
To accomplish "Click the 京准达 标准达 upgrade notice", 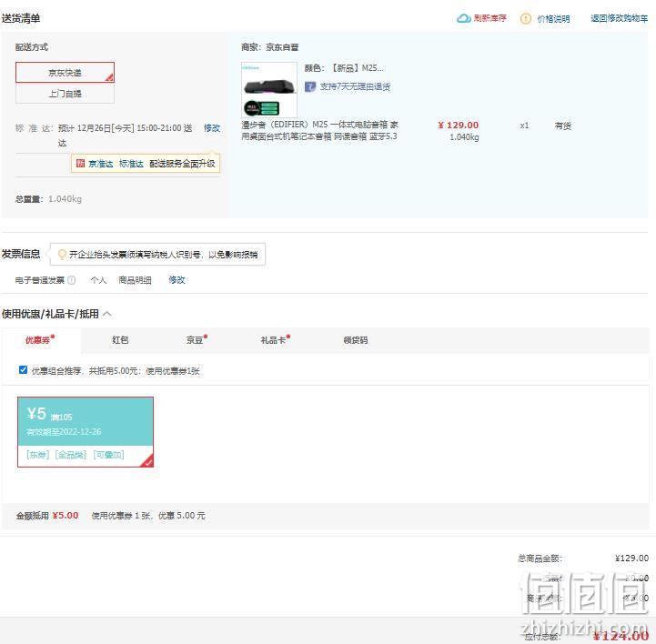I will point(146,164).
